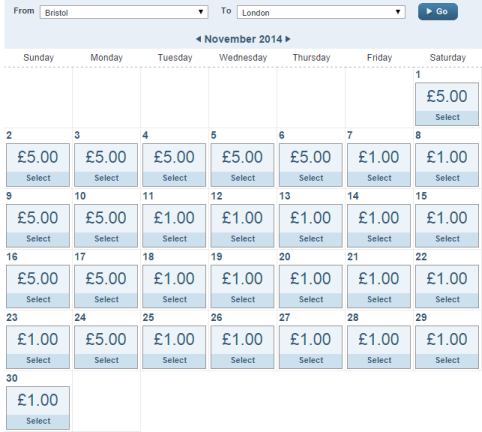This screenshot has height=432, width=482.
Task: Pick the fare on November 15
Action: pos(447,226)
